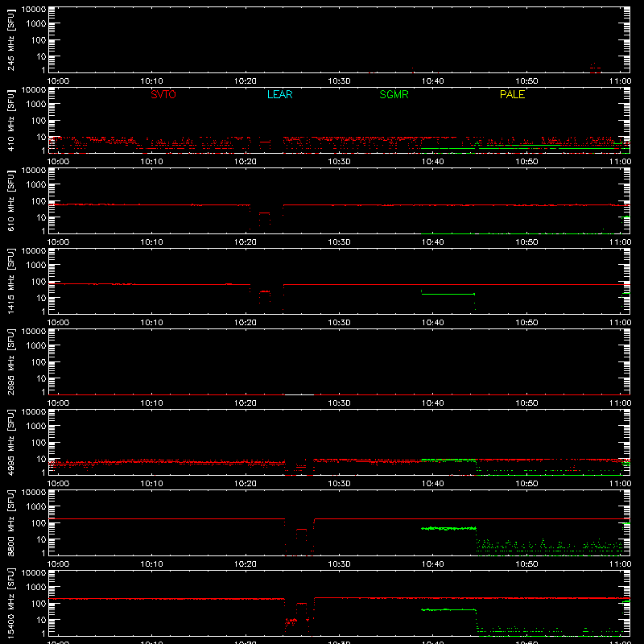Select the 8800 MHz [SFU] axis title

tap(11, 523)
